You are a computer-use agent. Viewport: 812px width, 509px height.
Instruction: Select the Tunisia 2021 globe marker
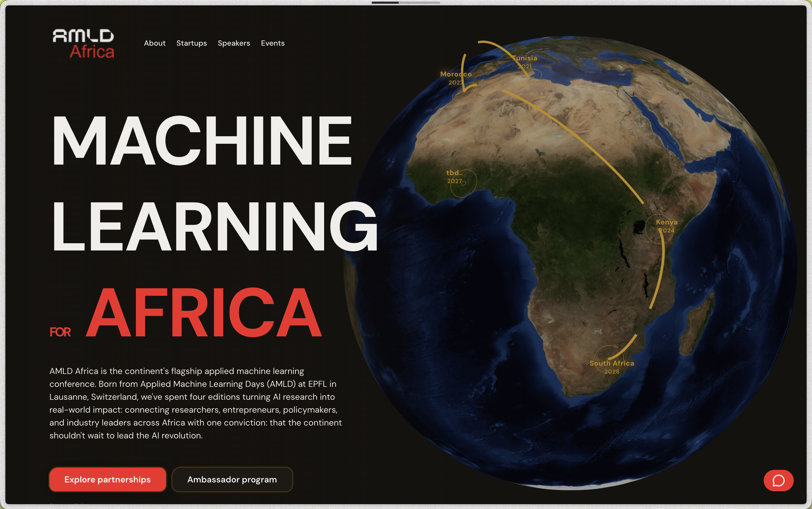pyautogui.click(x=525, y=62)
